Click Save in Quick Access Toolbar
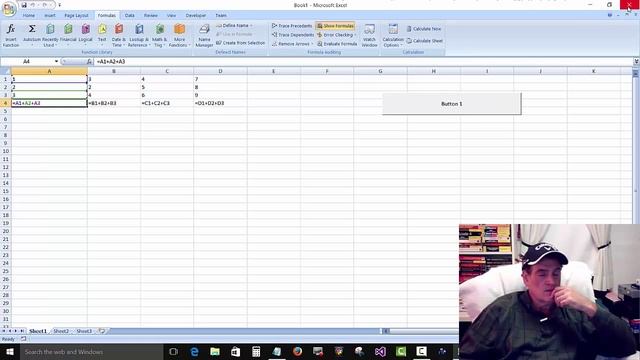The width and height of the screenshot is (640, 360). (24, 5)
